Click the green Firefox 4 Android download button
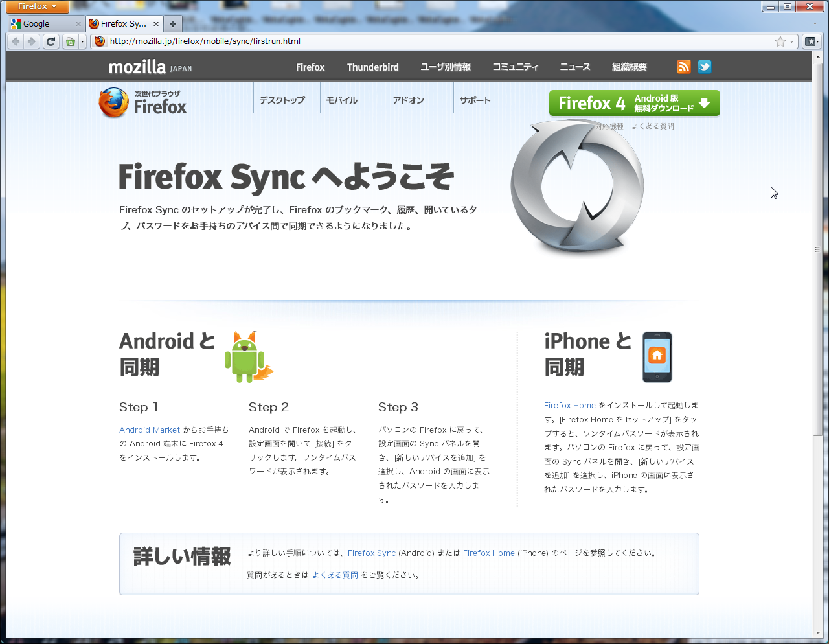 point(635,103)
